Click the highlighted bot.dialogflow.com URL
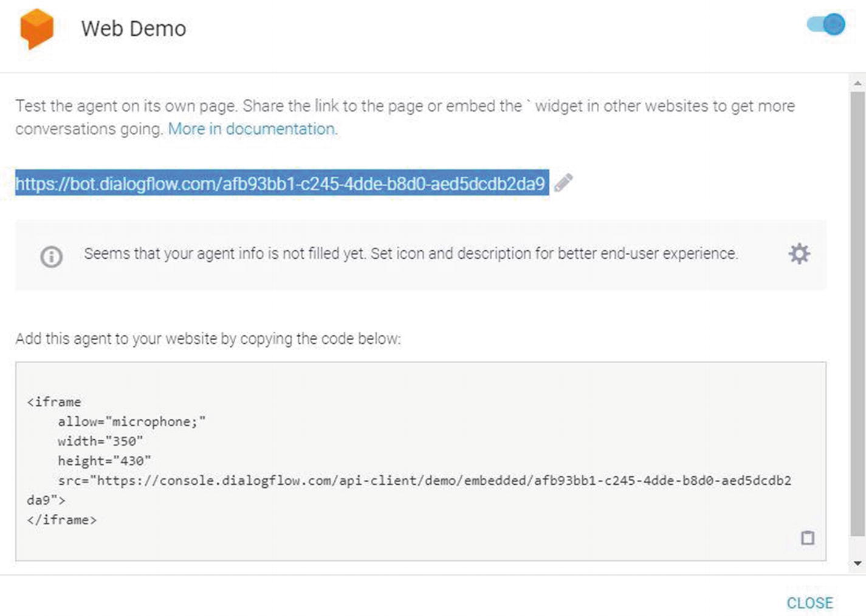Image resolution: width=866 pixels, height=616 pixels. 281,183
